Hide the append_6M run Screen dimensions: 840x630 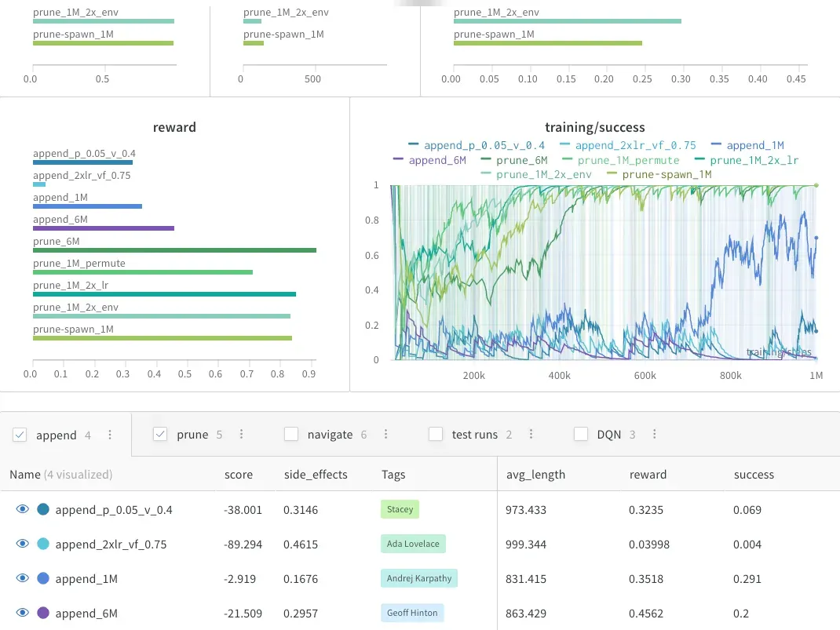click(23, 613)
